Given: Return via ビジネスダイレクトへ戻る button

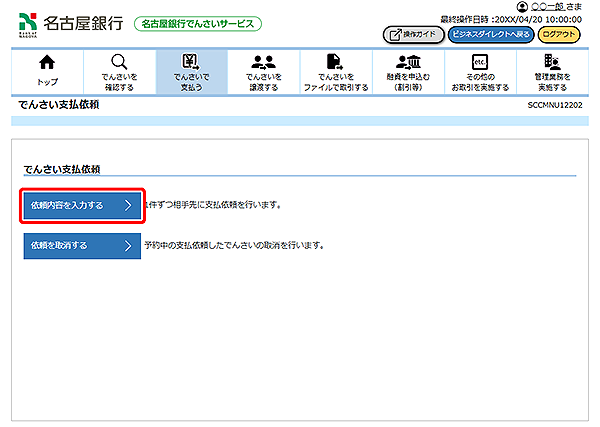Looking at the screenshot, I should click(490, 34).
